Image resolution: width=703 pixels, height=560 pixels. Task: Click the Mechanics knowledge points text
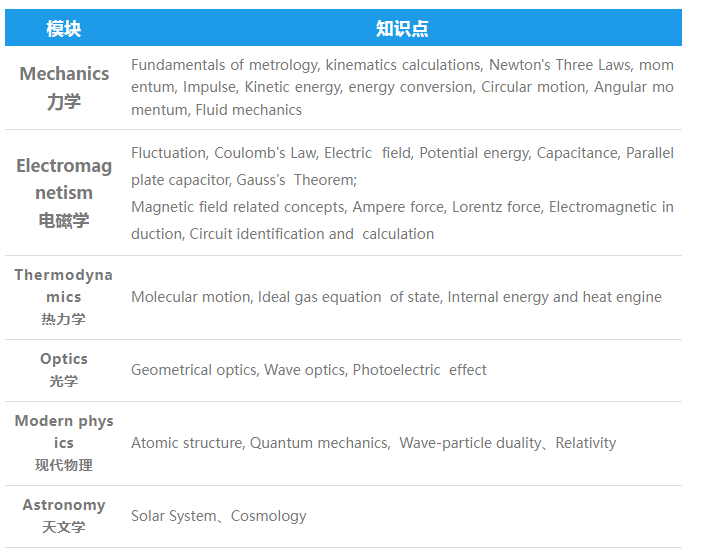[x=402, y=87]
